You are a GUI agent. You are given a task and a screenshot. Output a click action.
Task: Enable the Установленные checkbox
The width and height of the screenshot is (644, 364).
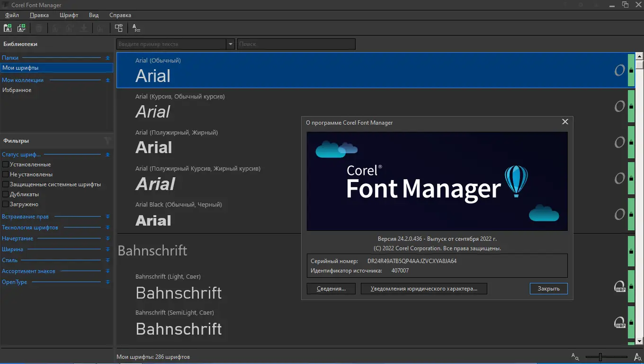coord(6,164)
